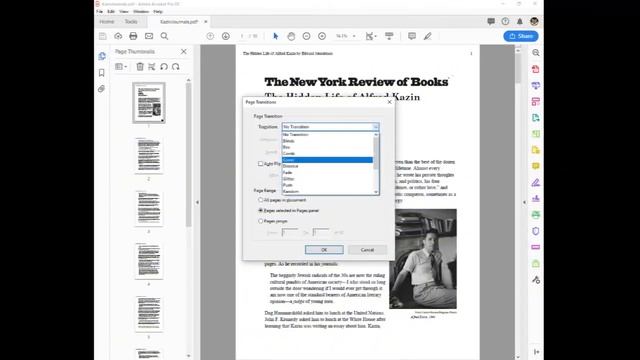Choose Push from transition list
The image size is (640, 360).
pyautogui.click(x=327, y=185)
